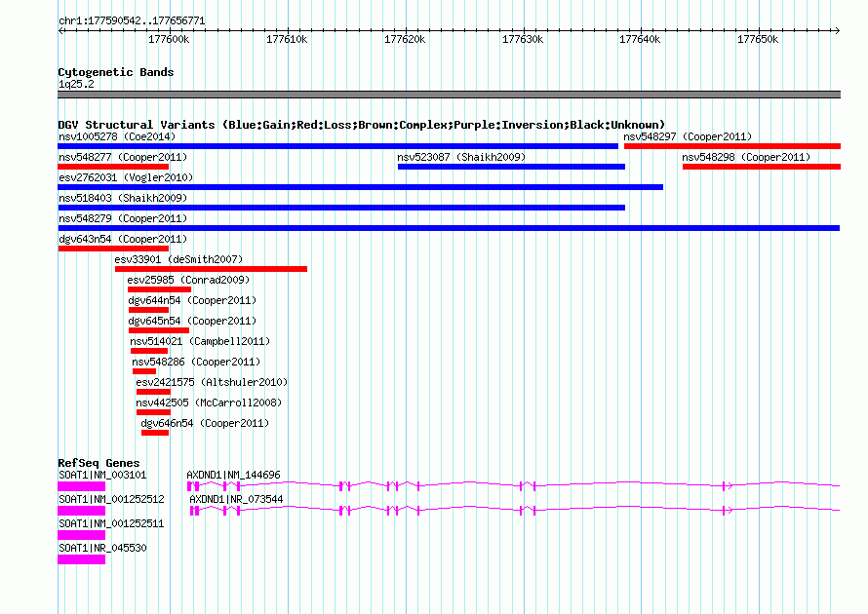Open nsv518403 (Shaikh2009) variant label

123,198
